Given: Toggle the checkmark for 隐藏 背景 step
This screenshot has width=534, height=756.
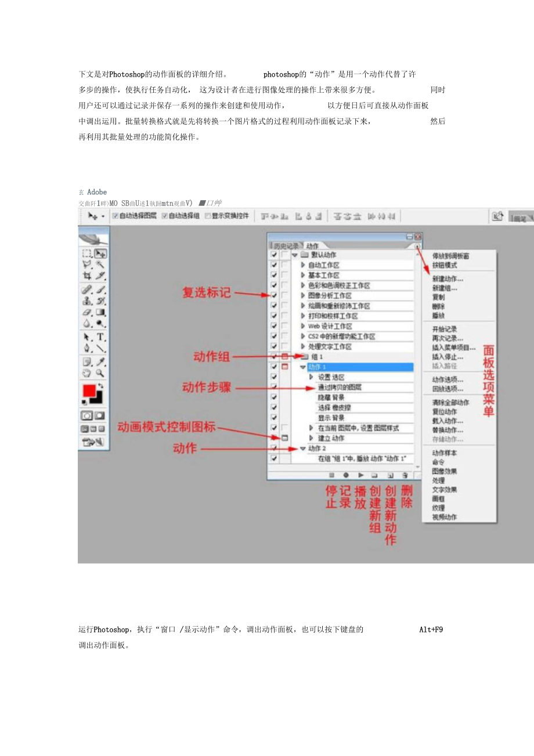Looking at the screenshot, I should coord(274,397).
